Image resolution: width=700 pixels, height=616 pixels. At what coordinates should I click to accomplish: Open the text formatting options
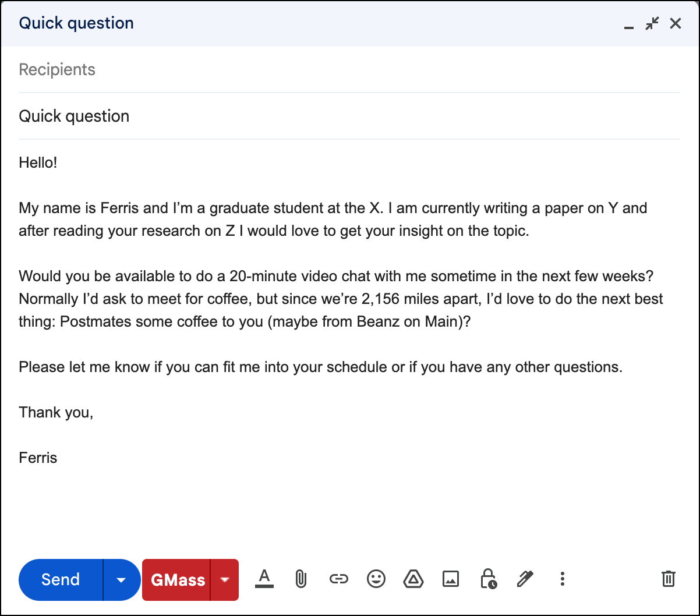tap(264, 579)
